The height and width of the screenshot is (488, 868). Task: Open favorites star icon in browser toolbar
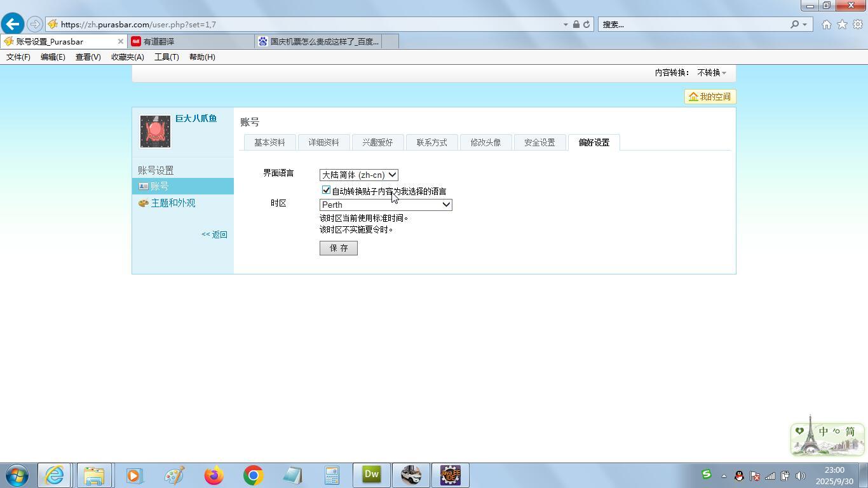click(842, 24)
